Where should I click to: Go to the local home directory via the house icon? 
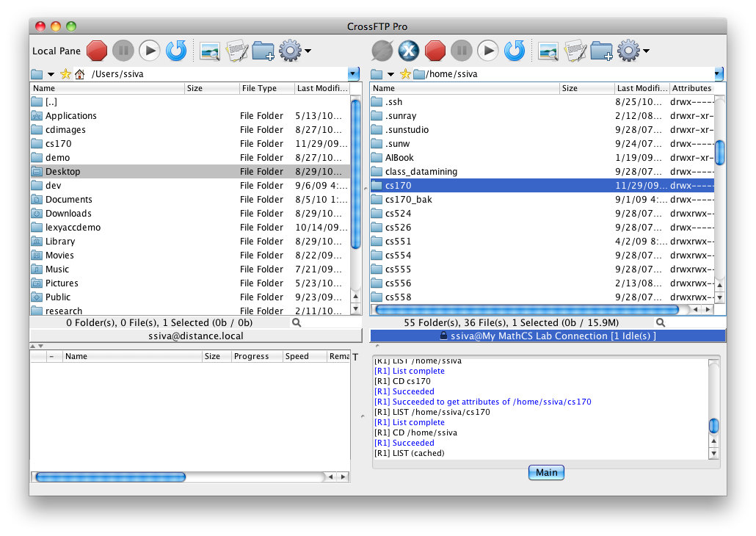[79, 74]
